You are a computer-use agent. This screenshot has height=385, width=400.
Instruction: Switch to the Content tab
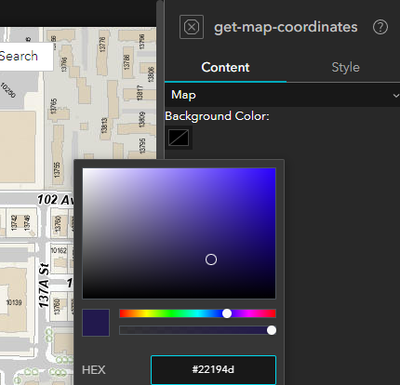coord(225,68)
